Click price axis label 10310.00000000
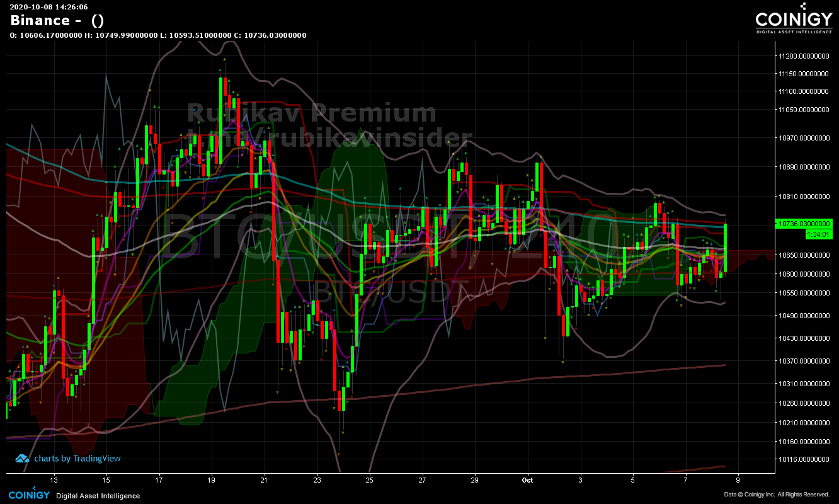The image size is (839, 504). coord(804,384)
